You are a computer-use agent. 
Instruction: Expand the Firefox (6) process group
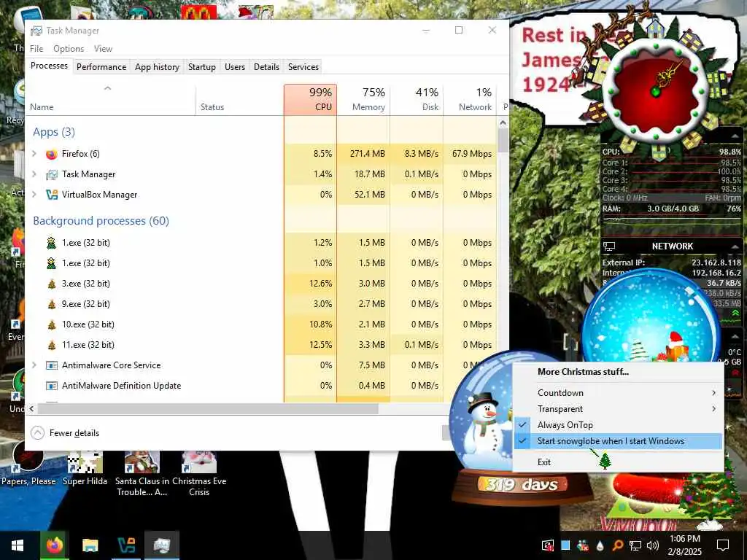(x=34, y=154)
